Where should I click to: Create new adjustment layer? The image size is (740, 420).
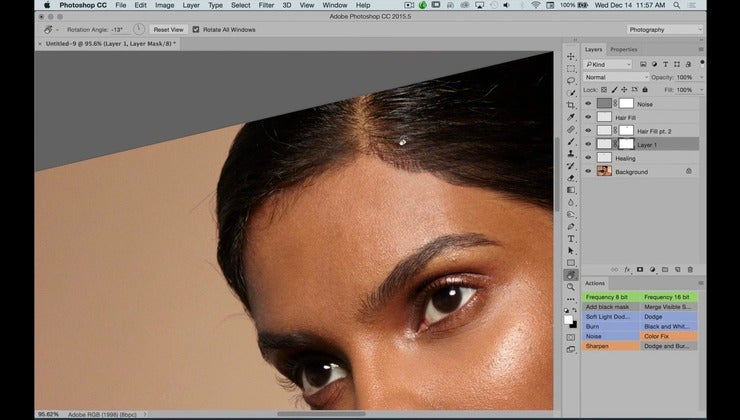coord(652,269)
